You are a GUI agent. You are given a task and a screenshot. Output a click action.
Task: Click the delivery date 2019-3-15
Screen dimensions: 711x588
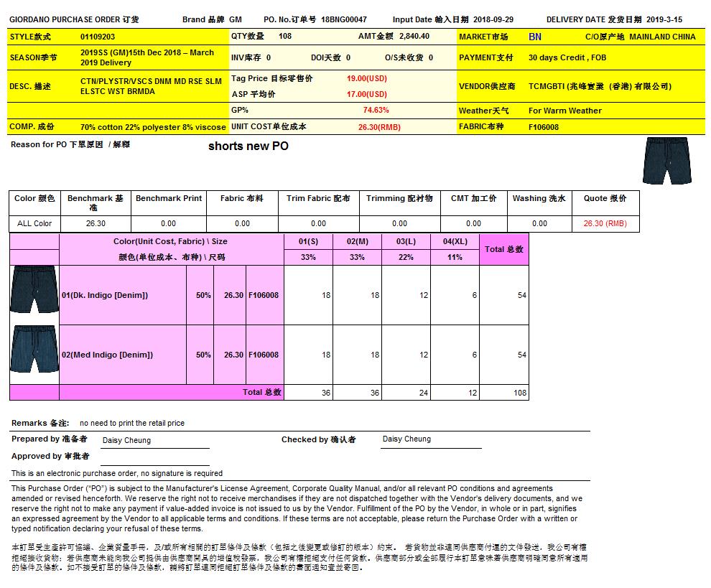click(664, 19)
